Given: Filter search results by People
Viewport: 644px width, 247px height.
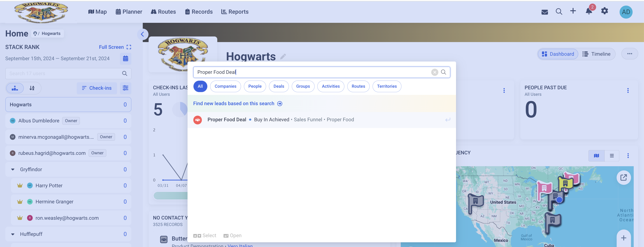Looking at the screenshot, I should [x=255, y=86].
